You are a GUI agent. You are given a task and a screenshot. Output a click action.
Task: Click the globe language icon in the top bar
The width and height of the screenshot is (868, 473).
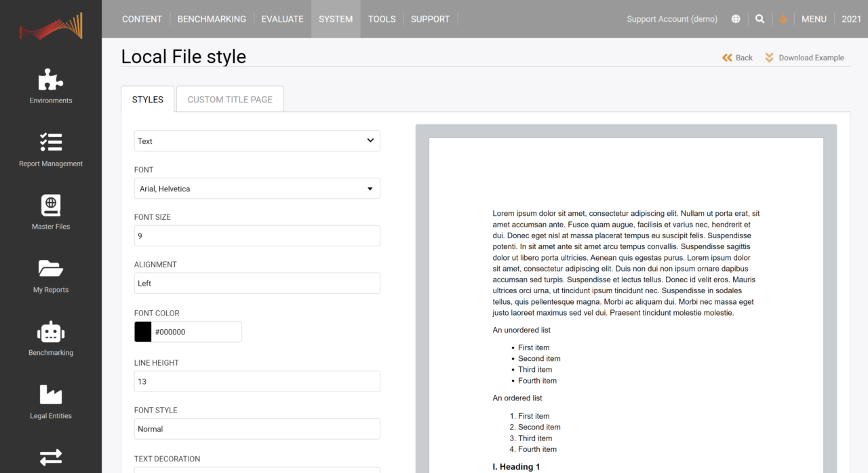coord(736,18)
